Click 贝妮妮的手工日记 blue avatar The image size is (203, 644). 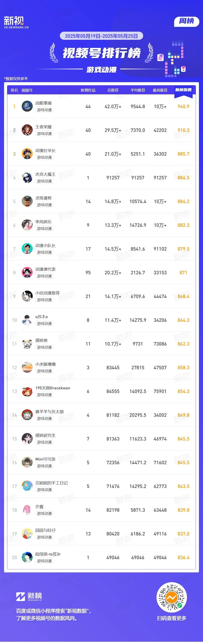coord(27,486)
